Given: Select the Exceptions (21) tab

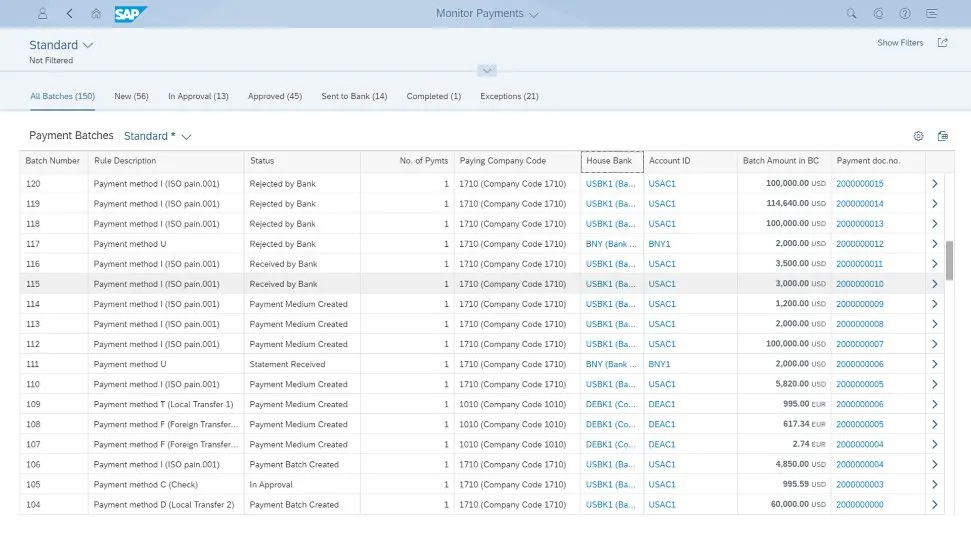Looking at the screenshot, I should click(x=509, y=96).
